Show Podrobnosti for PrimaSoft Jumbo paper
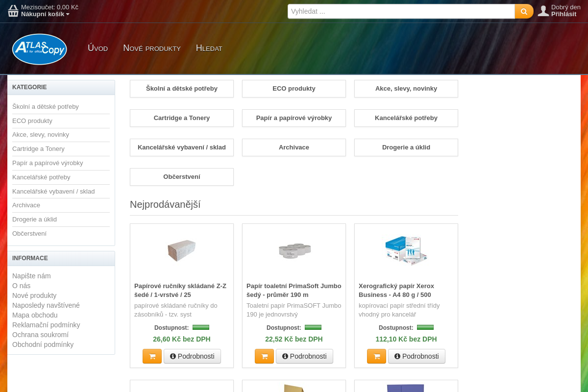This screenshot has width=588, height=392. pyautogui.click(x=304, y=356)
